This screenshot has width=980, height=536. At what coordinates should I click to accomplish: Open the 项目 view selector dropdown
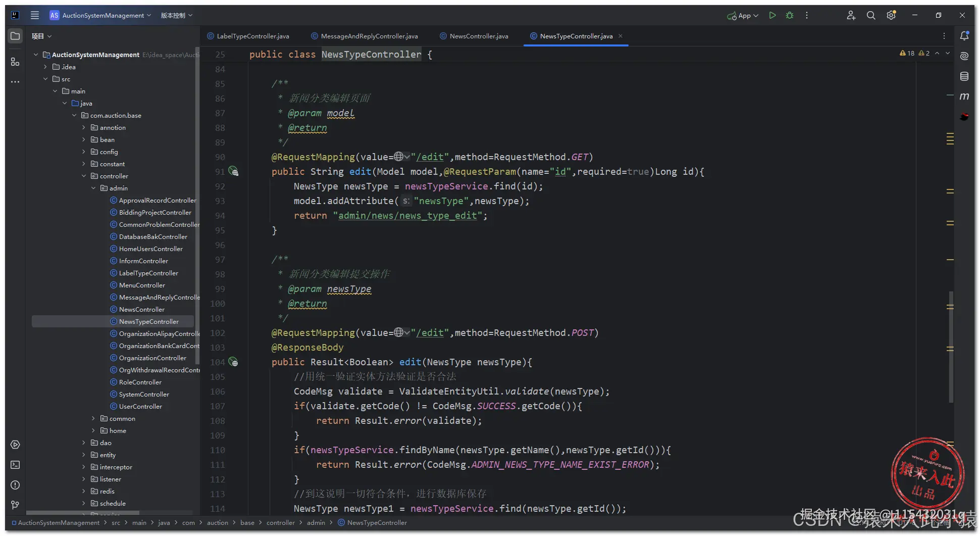pyautogui.click(x=41, y=36)
